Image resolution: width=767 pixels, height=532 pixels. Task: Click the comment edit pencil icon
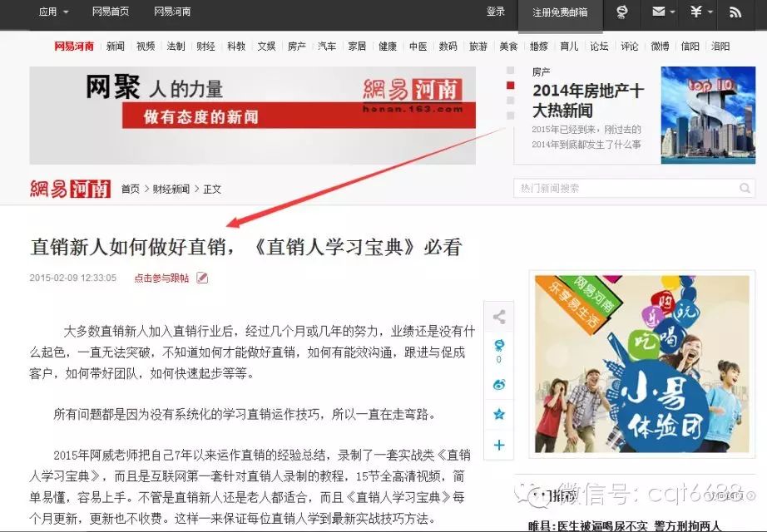(x=202, y=278)
